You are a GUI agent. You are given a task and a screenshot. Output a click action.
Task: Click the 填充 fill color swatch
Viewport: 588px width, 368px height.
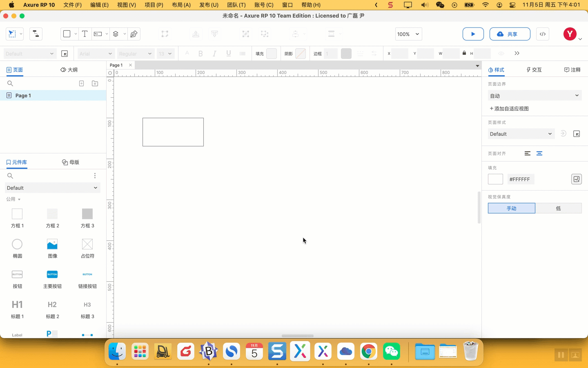click(272, 54)
